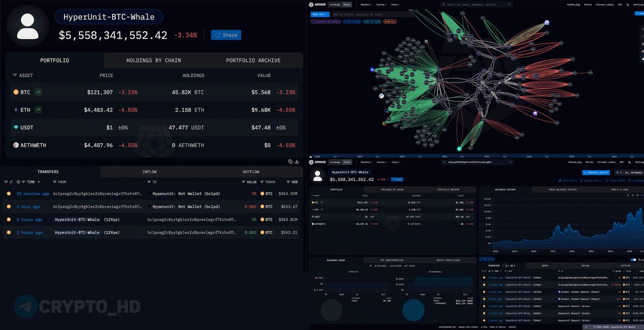Click the Arkham logo in top header
The height and width of the screenshot is (330, 644).
click(318, 5)
